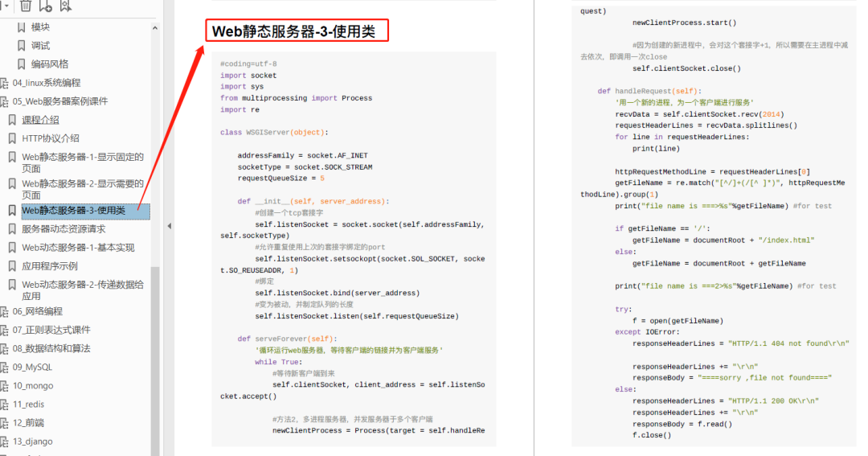Click the bookmarks panel scroll-up arrow
This screenshot has height=456, width=868.
click(155, 27)
